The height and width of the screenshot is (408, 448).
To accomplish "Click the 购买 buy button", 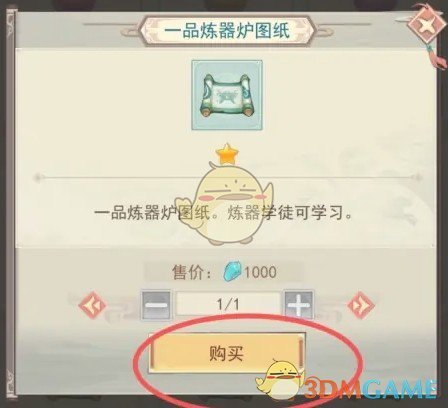I will [227, 353].
